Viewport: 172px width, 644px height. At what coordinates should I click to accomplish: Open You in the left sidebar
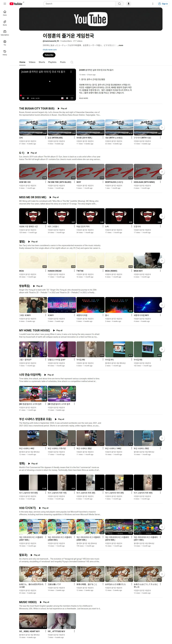tap(5, 43)
